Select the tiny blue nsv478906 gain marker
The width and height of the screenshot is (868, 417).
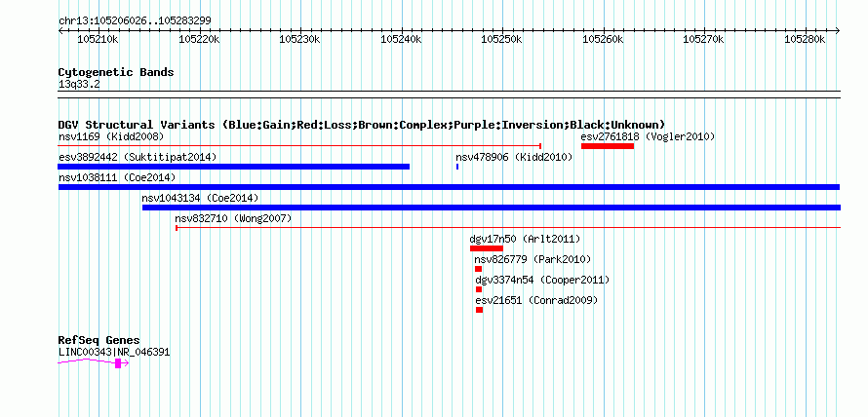457,167
